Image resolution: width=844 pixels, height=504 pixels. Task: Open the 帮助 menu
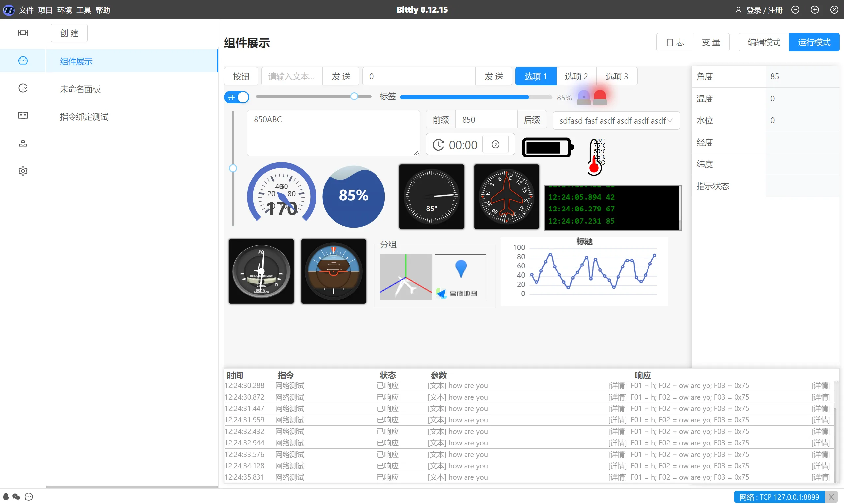coord(103,10)
